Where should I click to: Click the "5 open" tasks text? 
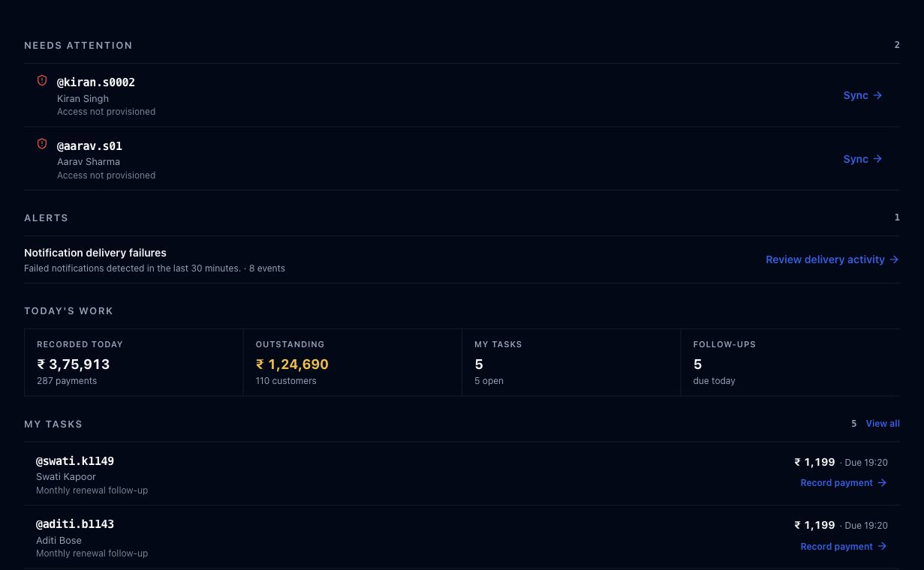coord(489,381)
